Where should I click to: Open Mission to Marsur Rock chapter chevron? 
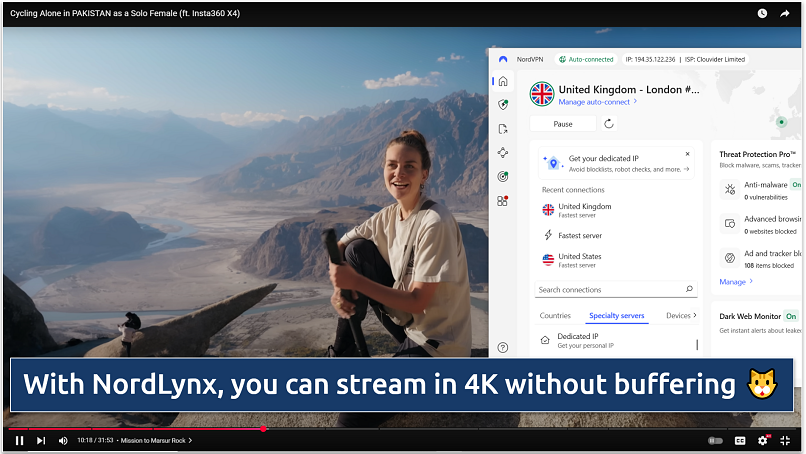click(190, 441)
